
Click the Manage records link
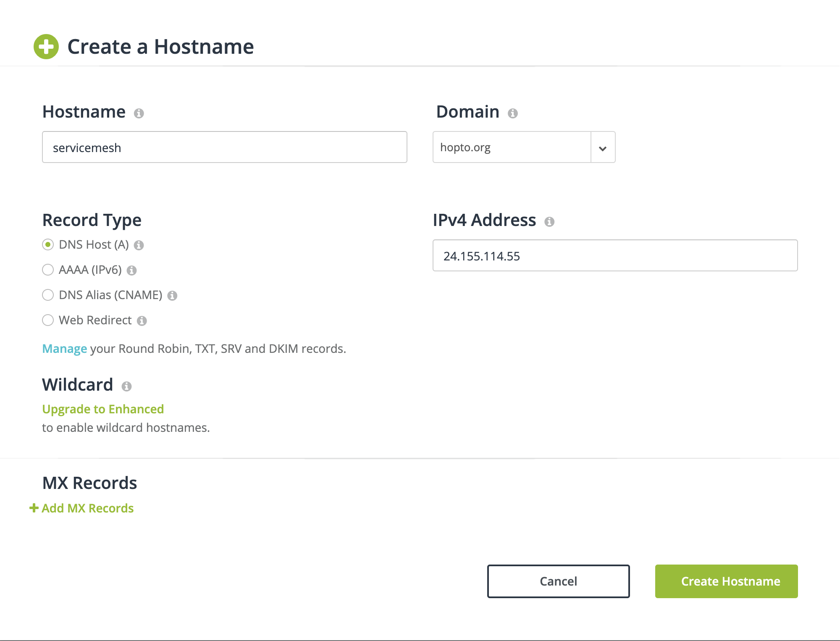coord(64,349)
